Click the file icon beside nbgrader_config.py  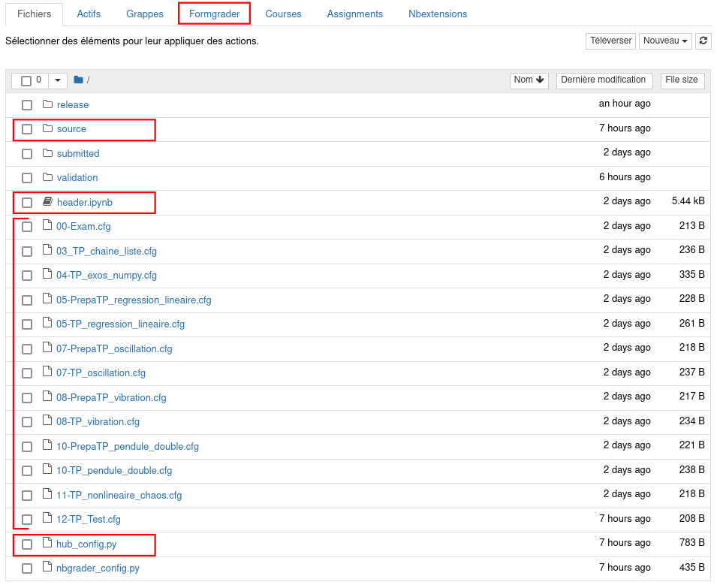click(47, 568)
